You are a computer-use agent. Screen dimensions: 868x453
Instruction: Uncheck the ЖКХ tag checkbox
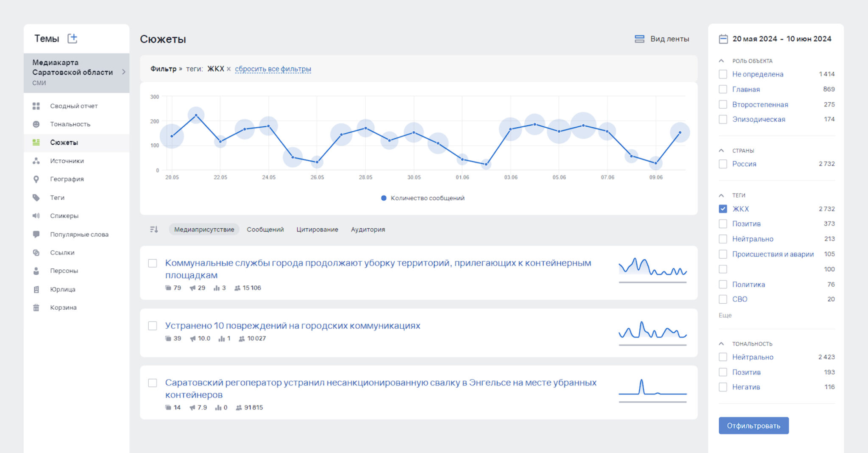(723, 209)
